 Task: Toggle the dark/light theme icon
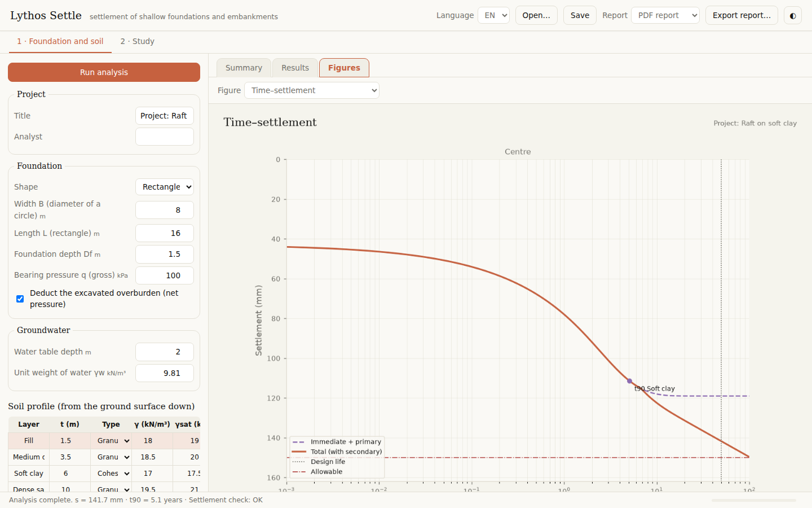[793, 15]
